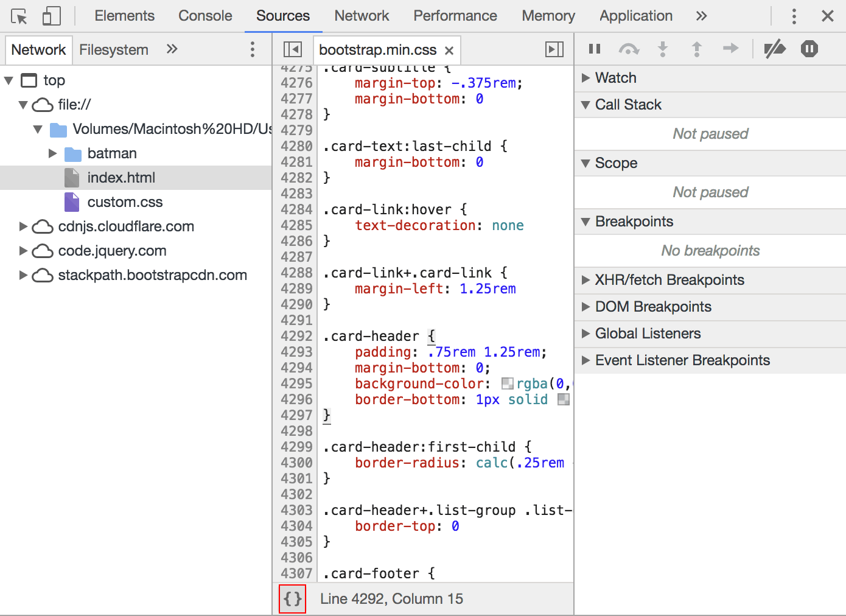846x616 pixels.
Task: Click the top frame window icon
Action: tap(29, 80)
